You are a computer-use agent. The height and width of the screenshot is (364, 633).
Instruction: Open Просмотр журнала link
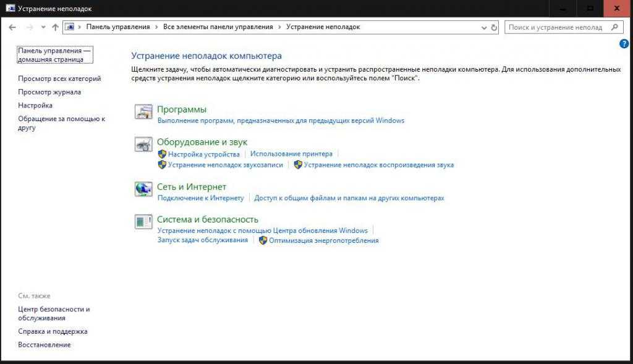click(x=49, y=92)
